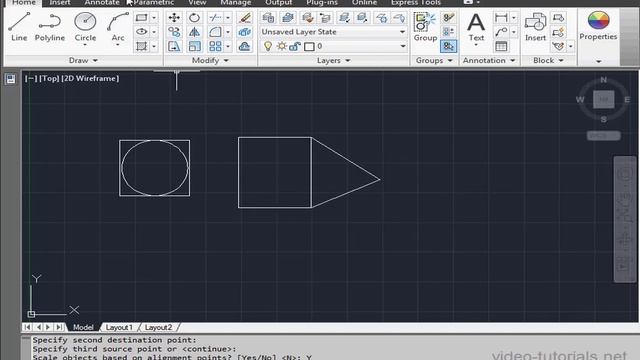The width and height of the screenshot is (640, 360).
Task: Toggle the layer lock icon
Action: coord(295,47)
